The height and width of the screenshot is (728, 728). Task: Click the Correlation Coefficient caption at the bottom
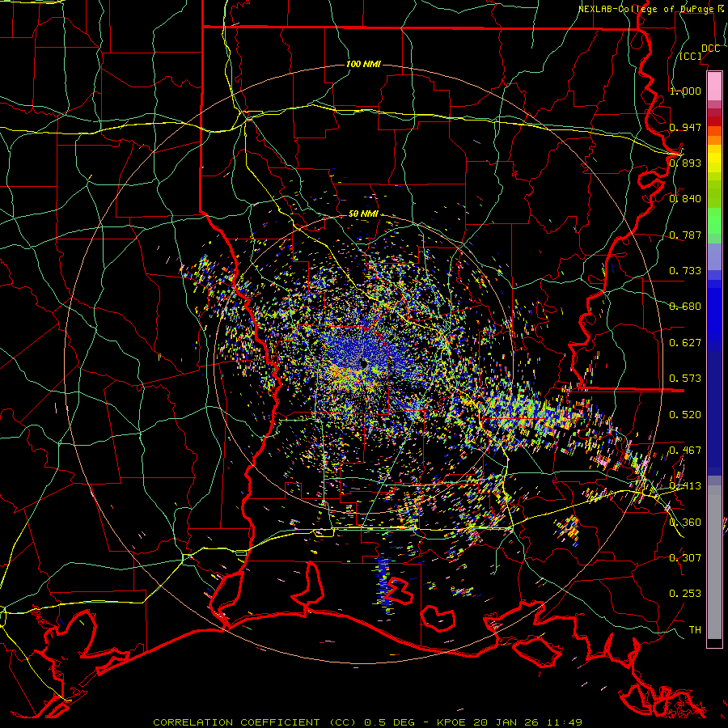[367, 722]
